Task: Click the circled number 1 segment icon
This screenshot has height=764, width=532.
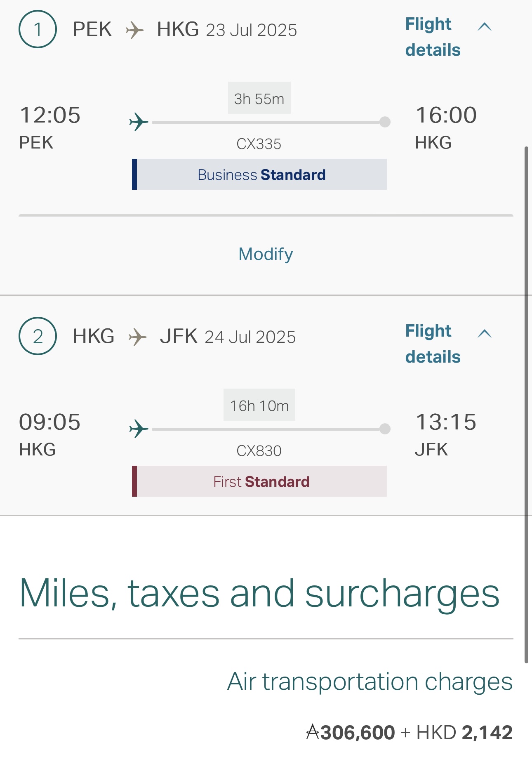Action: click(x=38, y=29)
